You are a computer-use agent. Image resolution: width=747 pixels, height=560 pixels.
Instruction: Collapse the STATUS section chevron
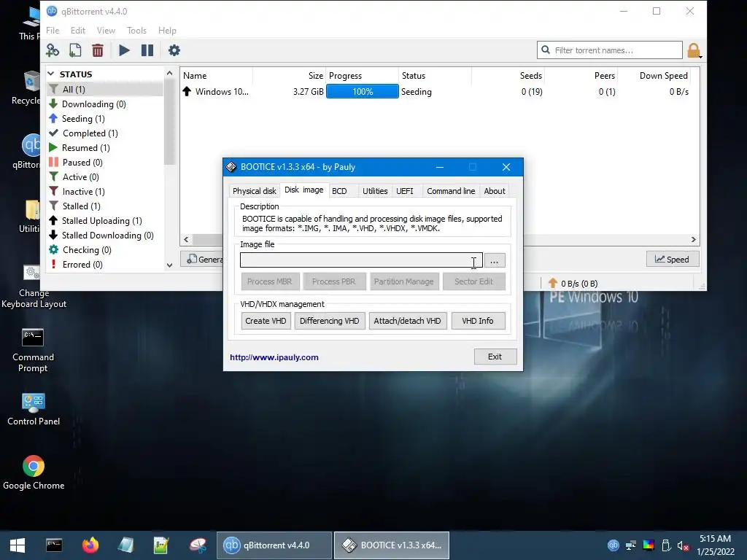tap(51, 74)
